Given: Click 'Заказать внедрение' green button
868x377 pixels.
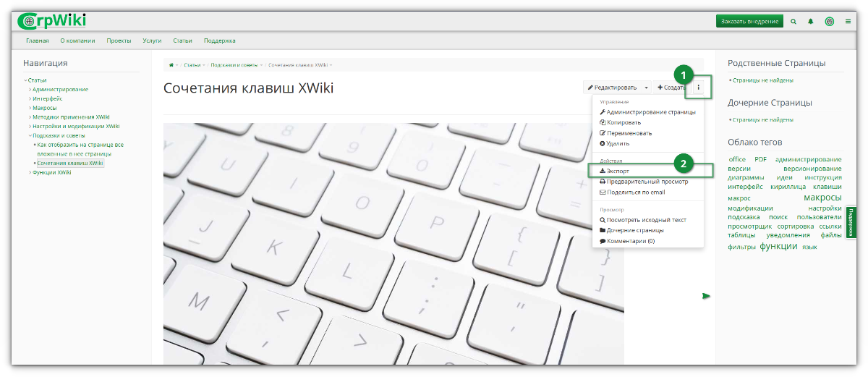Looking at the screenshot, I should 749,22.
